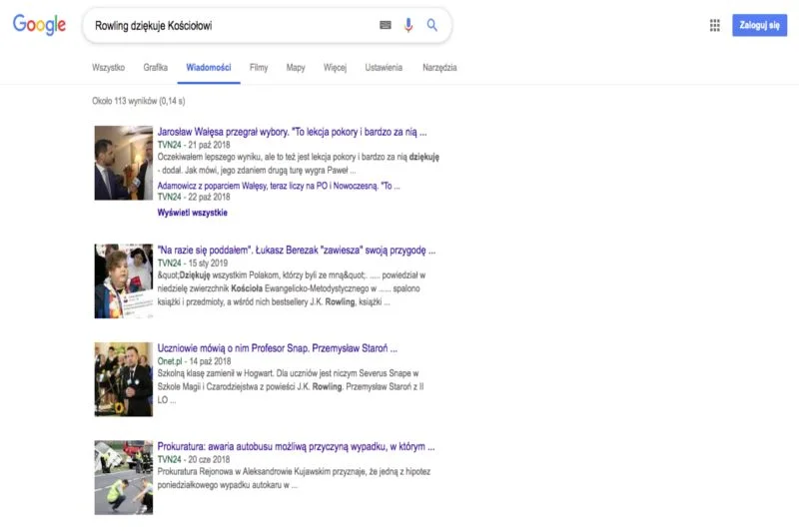
Task: Click snippet starting 'Prokuratura Rejonowa w Aleksandrowie'
Action: click(x=294, y=478)
